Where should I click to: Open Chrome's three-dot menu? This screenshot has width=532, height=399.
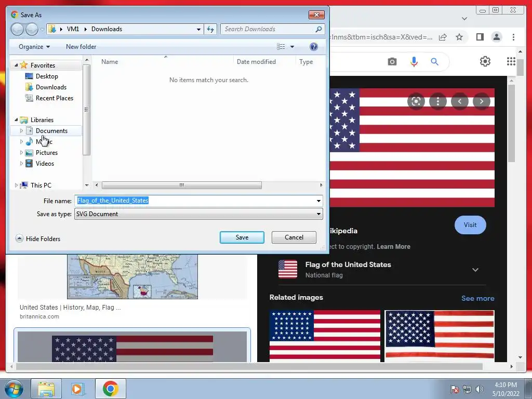point(513,37)
